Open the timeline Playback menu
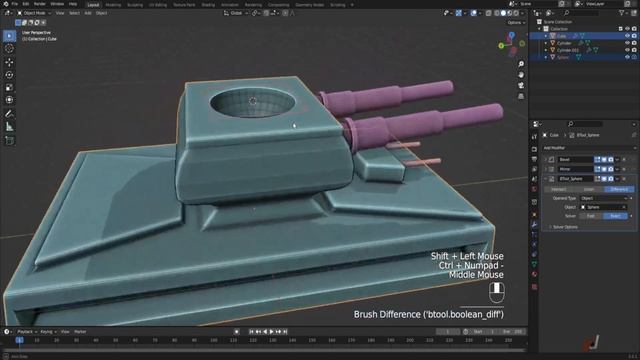640x360 pixels. (27, 332)
